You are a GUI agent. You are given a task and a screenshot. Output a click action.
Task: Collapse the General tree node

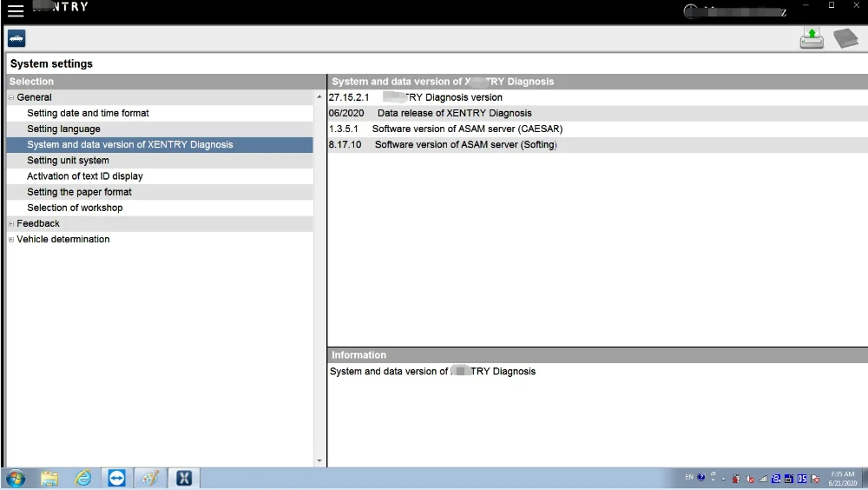point(11,97)
